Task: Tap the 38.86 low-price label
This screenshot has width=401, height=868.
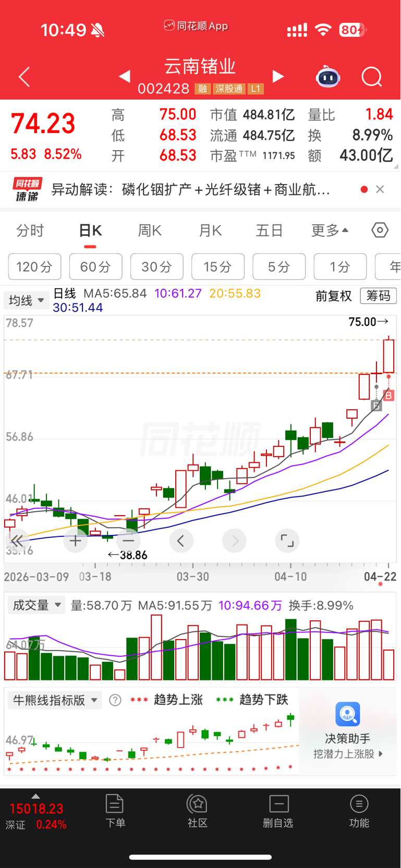Action: 128,555
